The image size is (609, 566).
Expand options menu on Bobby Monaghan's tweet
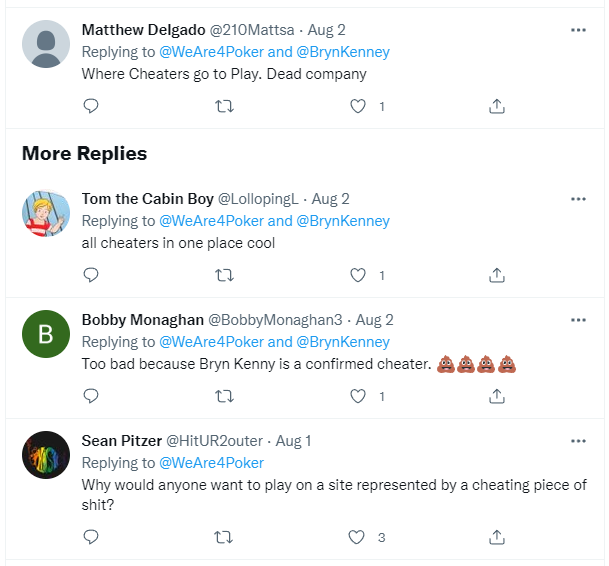click(578, 320)
